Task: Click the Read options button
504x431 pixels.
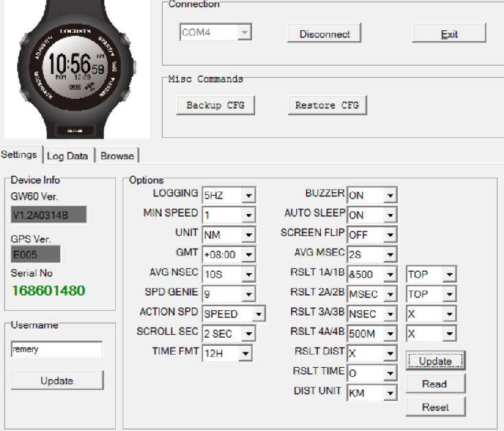Action: point(435,384)
